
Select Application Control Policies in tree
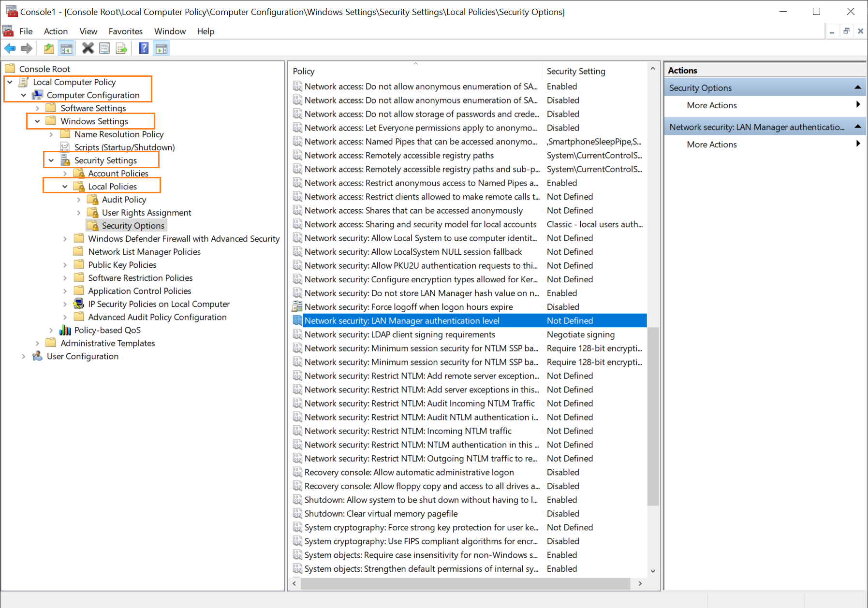(139, 291)
